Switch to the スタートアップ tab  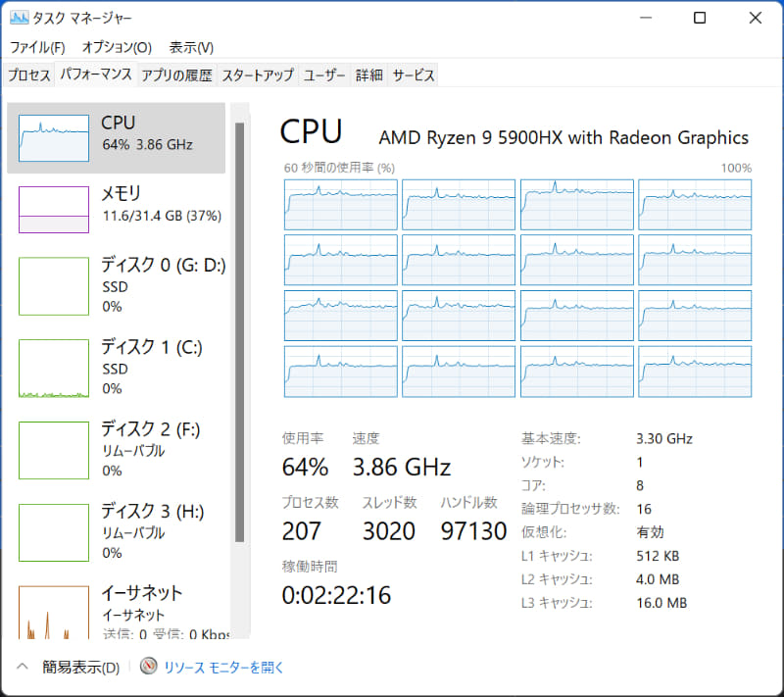(x=258, y=75)
